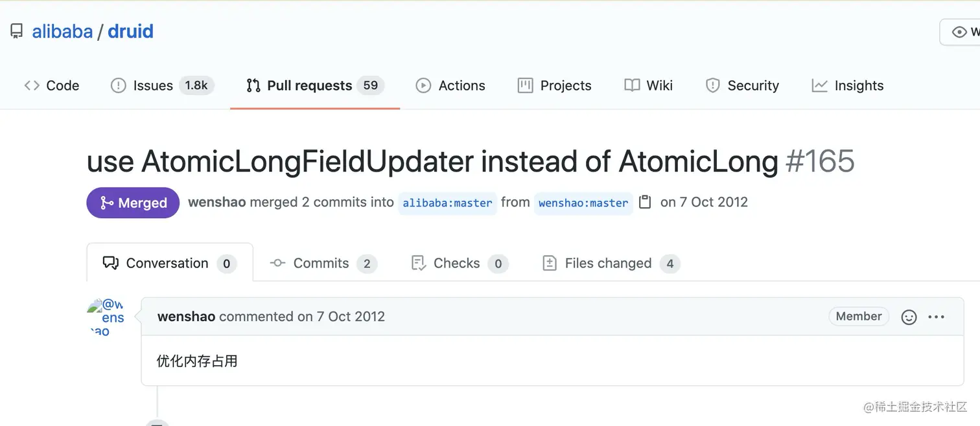
Task: Open the Code tab
Action: click(x=52, y=85)
